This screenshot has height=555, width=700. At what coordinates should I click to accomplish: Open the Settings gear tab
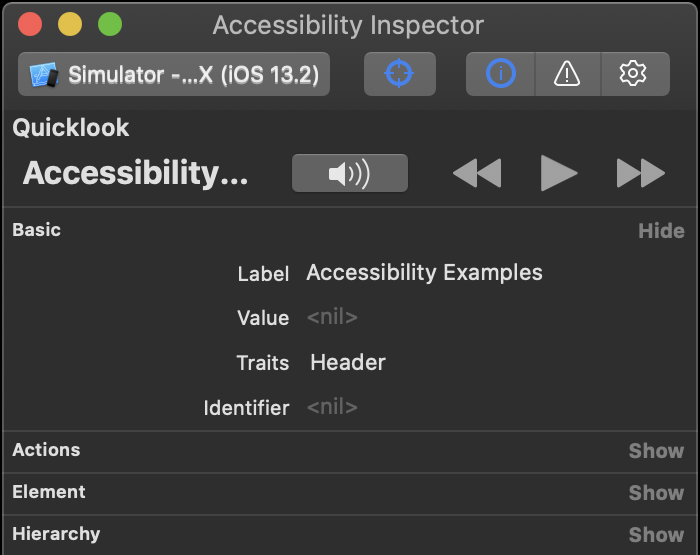coord(633,74)
